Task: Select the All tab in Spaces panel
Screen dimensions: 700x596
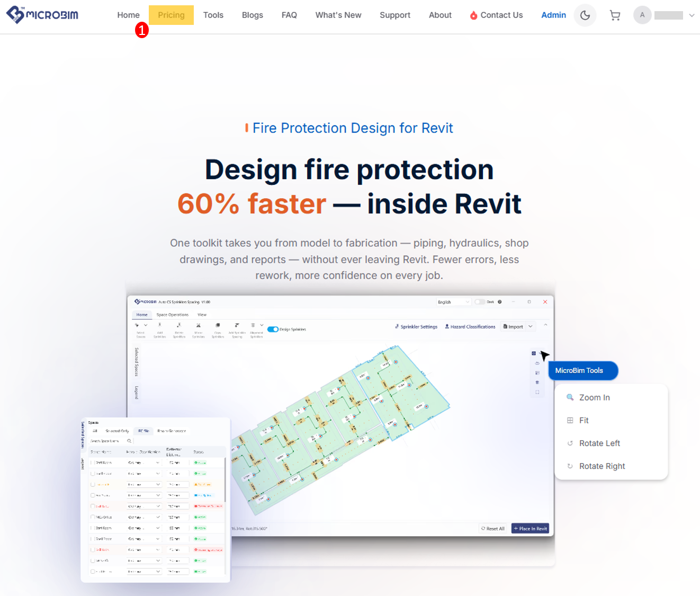Action: pos(95,431)
